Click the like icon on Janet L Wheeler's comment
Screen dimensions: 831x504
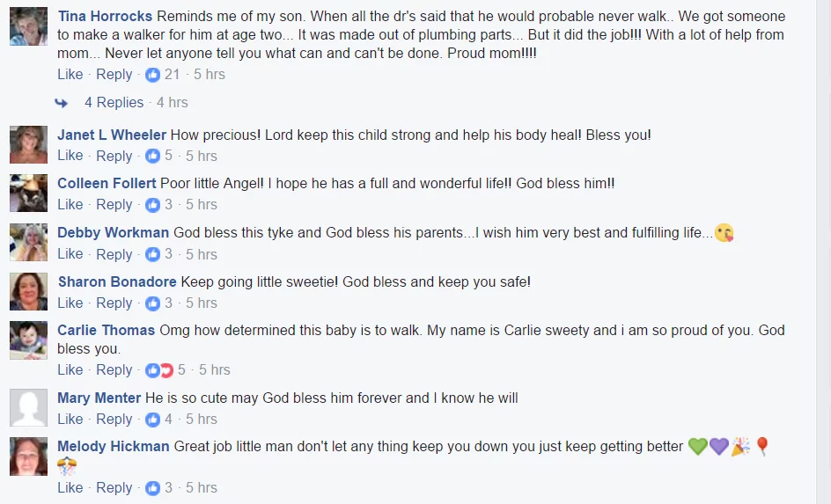pos(152,156)
